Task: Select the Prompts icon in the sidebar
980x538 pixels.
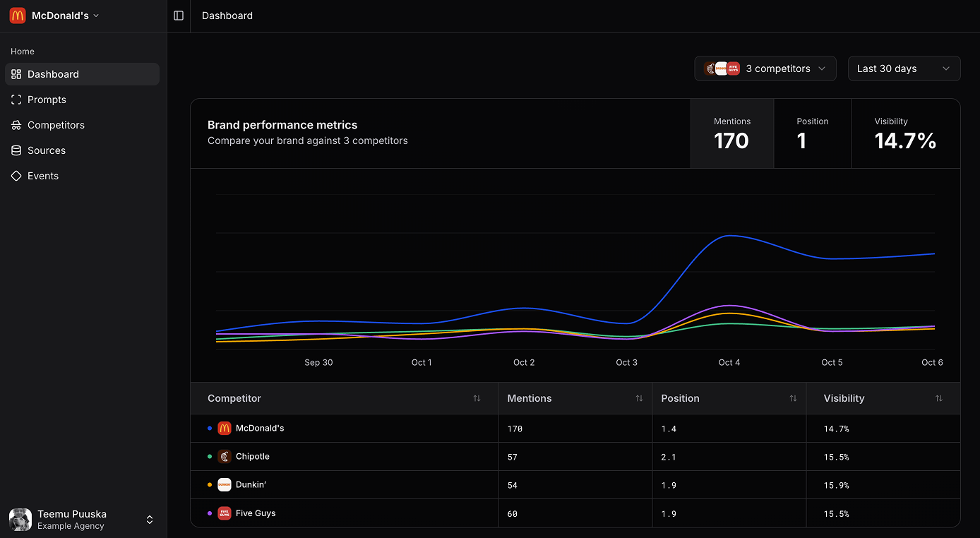Action: point(16,100)
